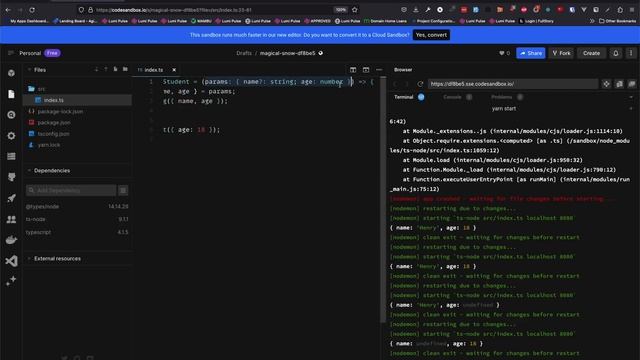Open the Drafts breadcrumb link
This screenshot has width=640, height=360.
[x=244, y=53]
